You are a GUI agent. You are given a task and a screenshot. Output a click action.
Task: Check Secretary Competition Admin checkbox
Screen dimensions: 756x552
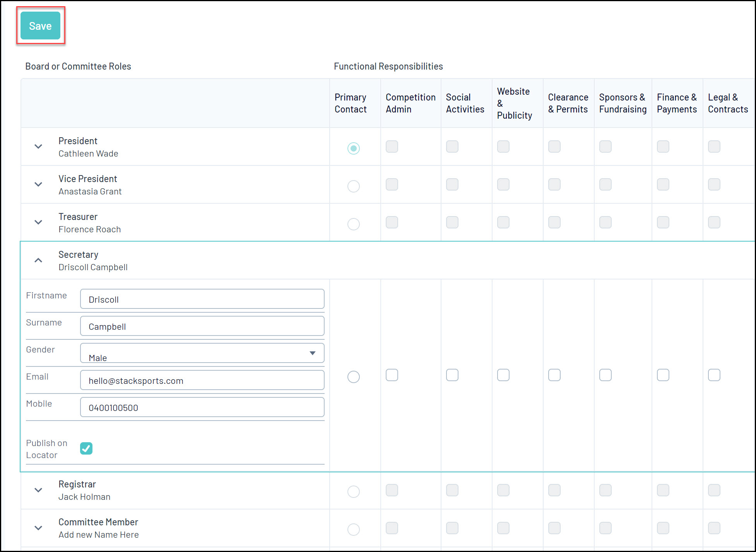coord(392,375)
